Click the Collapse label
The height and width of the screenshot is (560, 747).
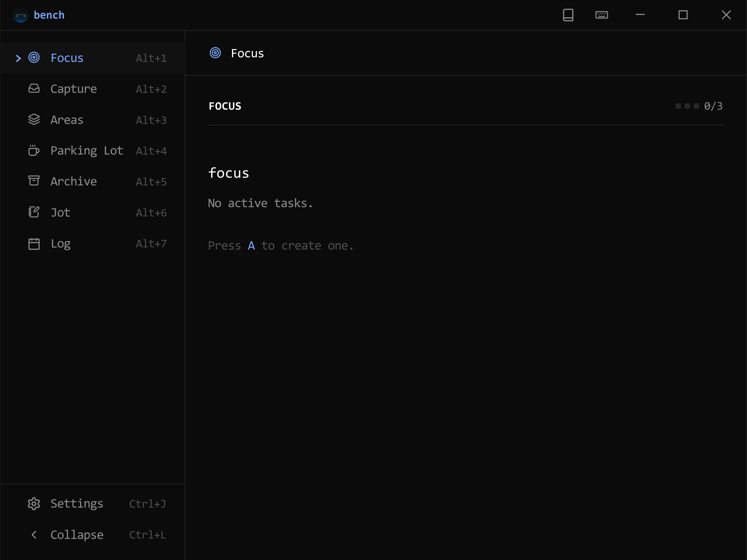(x=77, y=535)
